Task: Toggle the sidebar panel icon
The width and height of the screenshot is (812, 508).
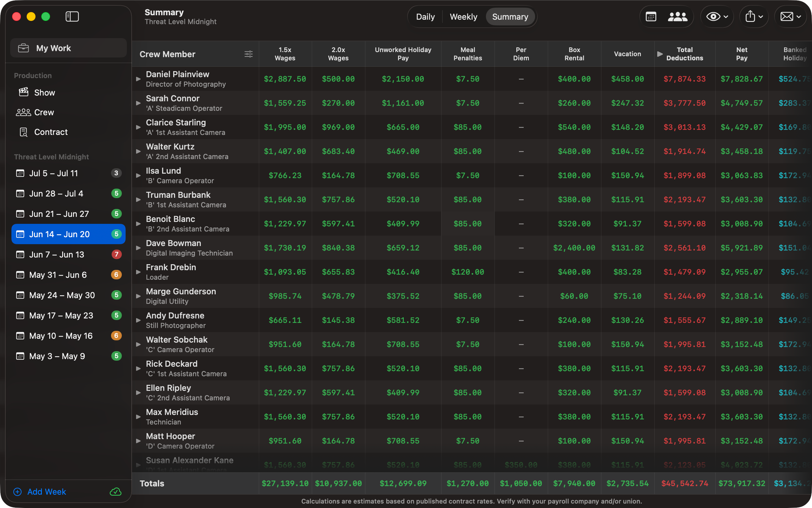Action: [x=72, y=17]
